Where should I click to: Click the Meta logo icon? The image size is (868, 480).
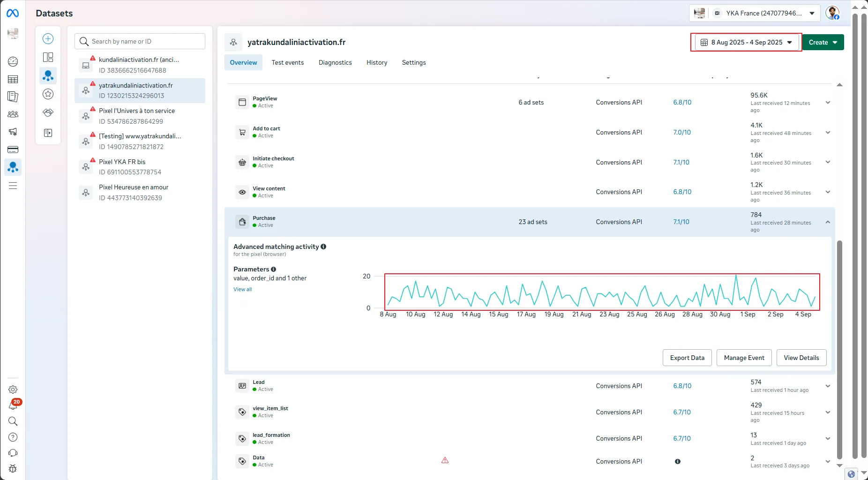[13, 13]
